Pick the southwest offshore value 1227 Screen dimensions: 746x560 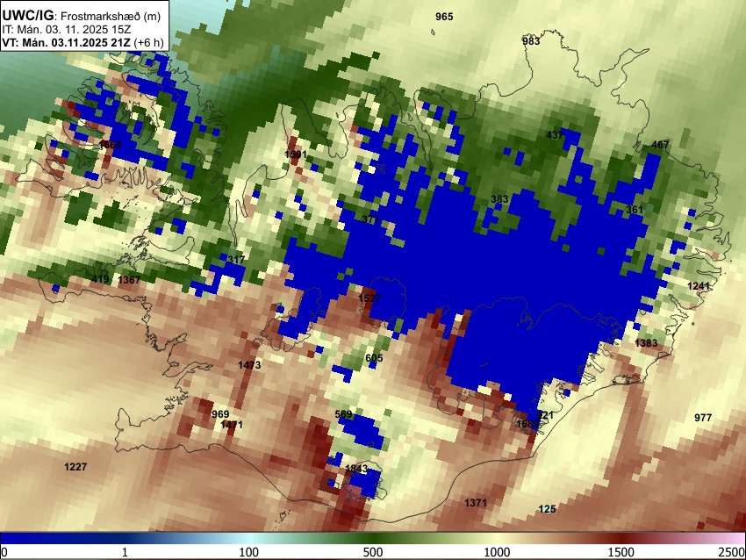[x=75, y=467]
